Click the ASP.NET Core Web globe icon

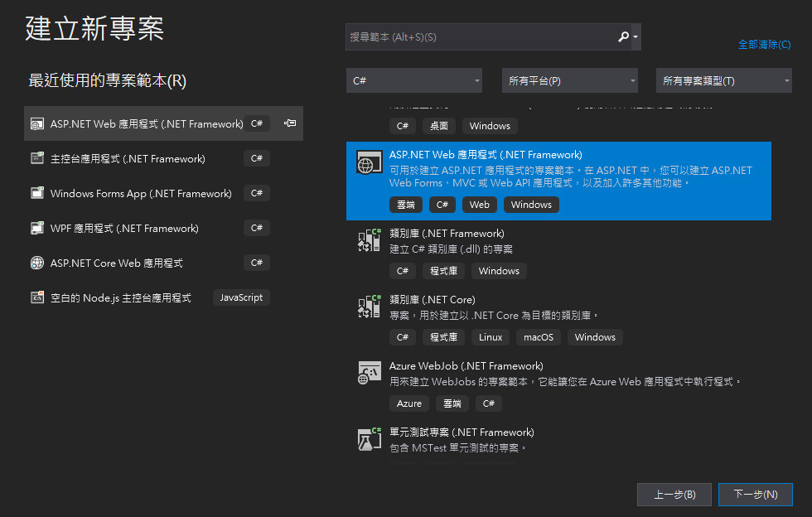(x=36, y=263)
